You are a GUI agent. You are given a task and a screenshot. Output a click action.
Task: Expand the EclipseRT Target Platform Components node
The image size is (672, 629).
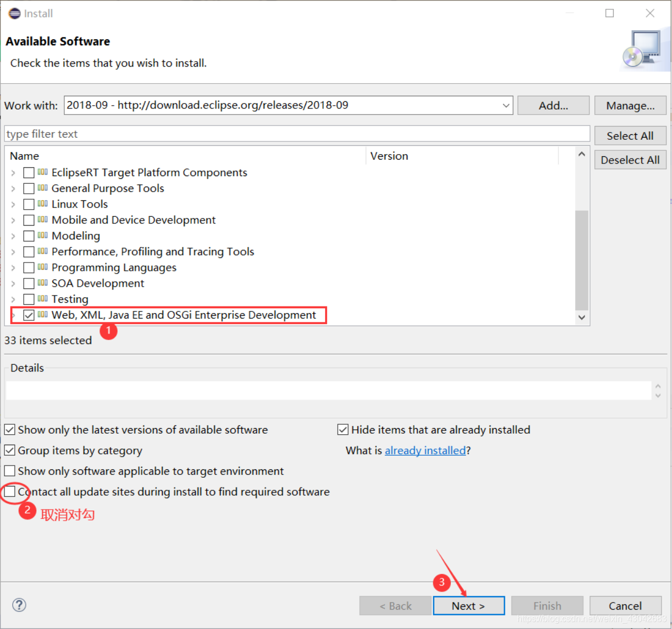(x=13, y=173)
